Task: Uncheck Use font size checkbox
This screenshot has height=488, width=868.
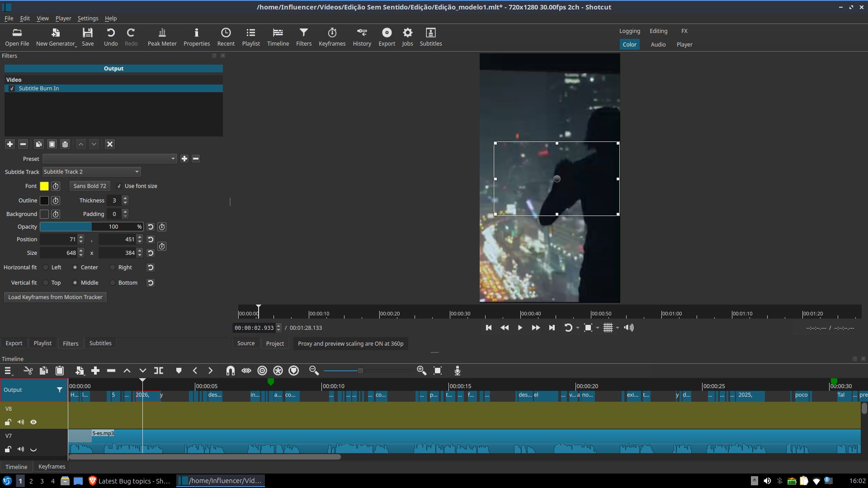Action: (119, 186)
